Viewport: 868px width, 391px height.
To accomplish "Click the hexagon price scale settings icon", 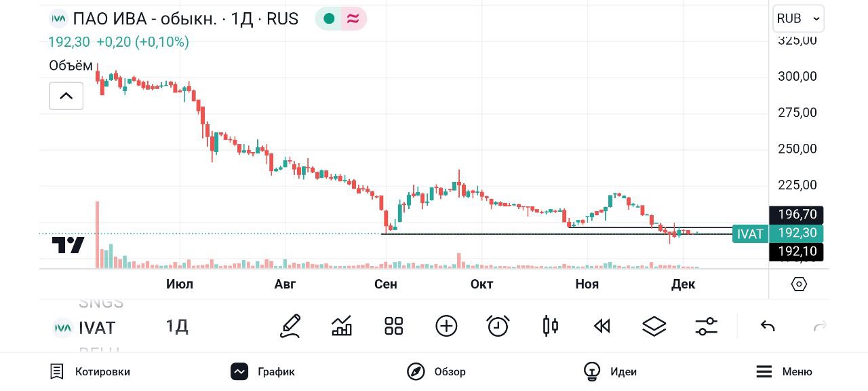I will [x=799, y=284].
